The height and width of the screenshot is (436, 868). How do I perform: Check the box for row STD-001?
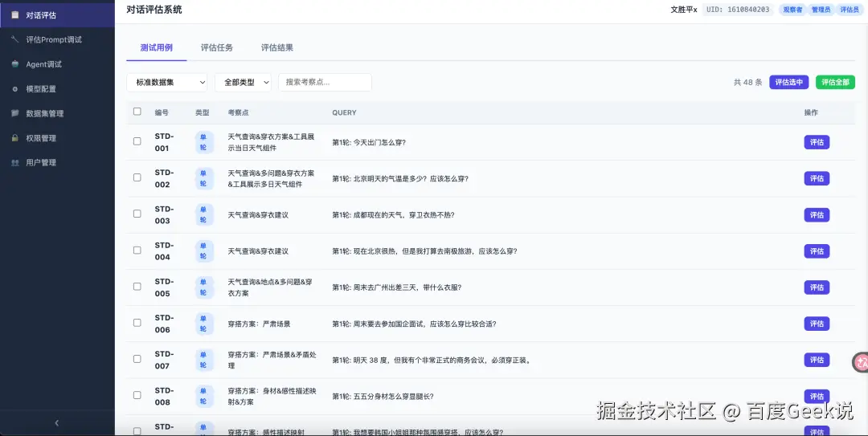coord(137,141)
